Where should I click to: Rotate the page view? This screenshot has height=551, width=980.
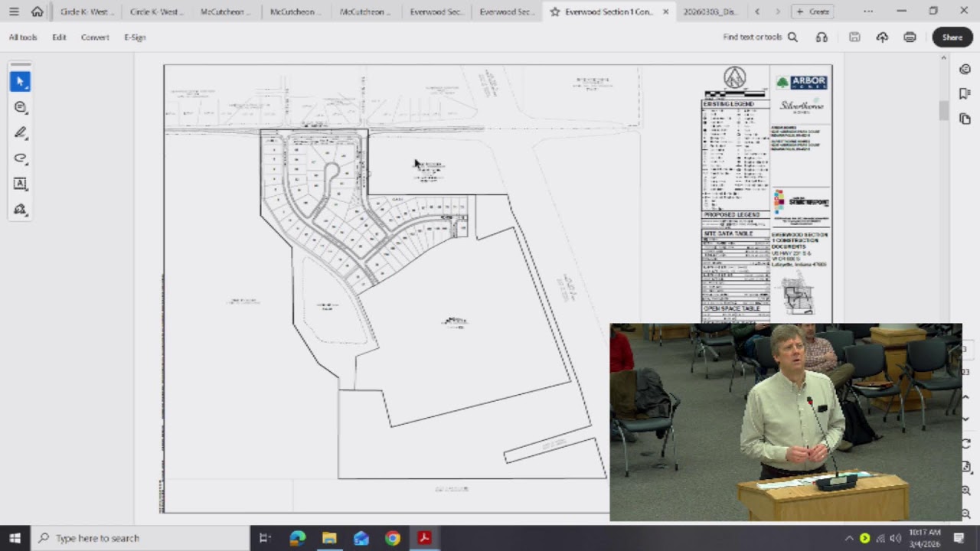(x=966, y=444)
